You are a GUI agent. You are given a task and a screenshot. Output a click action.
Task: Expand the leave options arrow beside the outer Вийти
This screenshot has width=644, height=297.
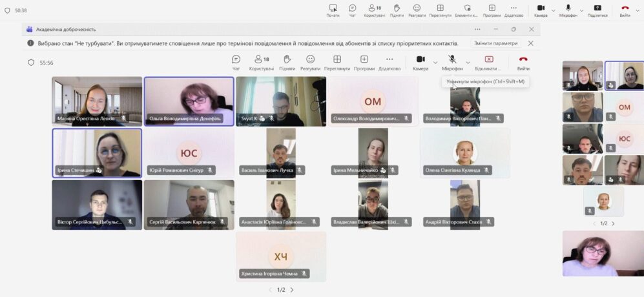pos(638,10)
